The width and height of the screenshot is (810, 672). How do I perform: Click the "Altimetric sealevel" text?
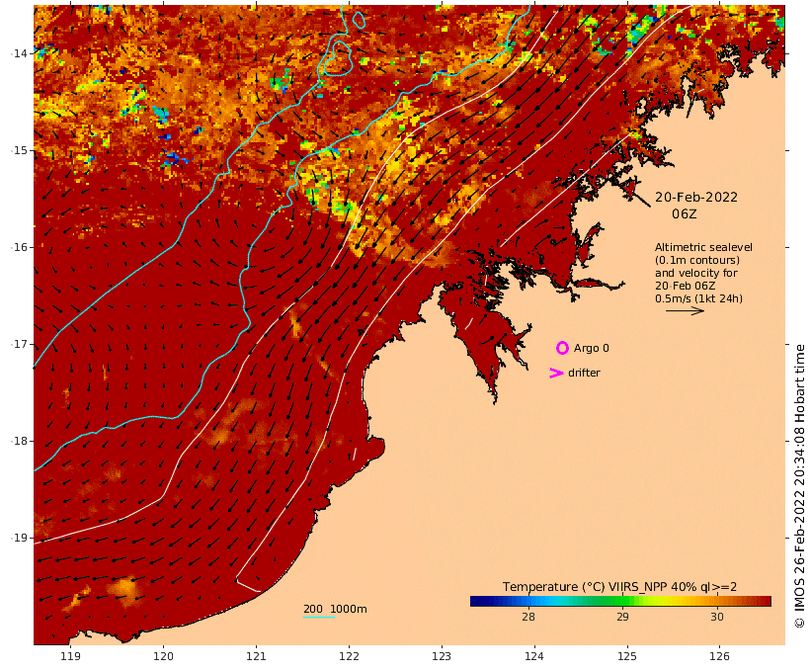(x=703, y=247)
